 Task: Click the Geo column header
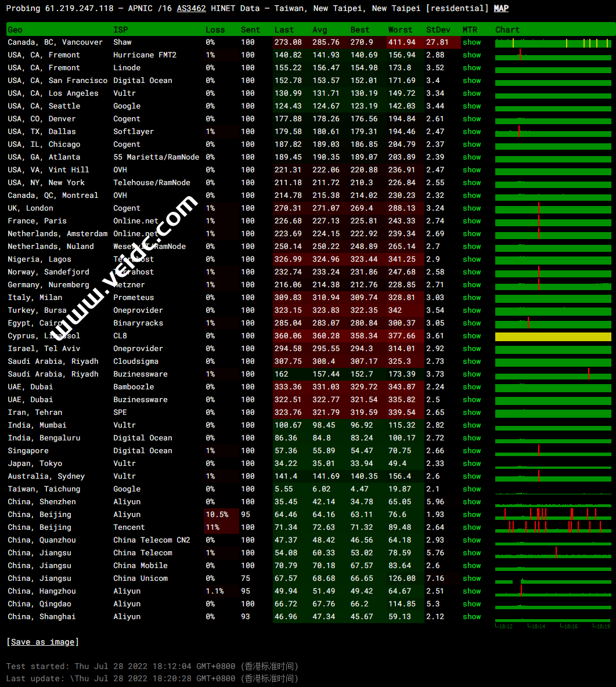coord(15,30)
